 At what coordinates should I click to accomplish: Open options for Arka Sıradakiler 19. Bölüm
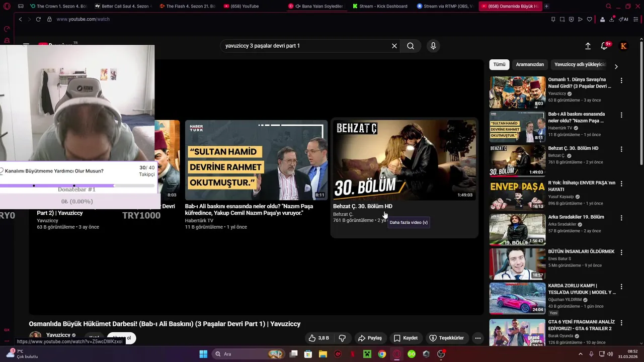pos(621,218)
